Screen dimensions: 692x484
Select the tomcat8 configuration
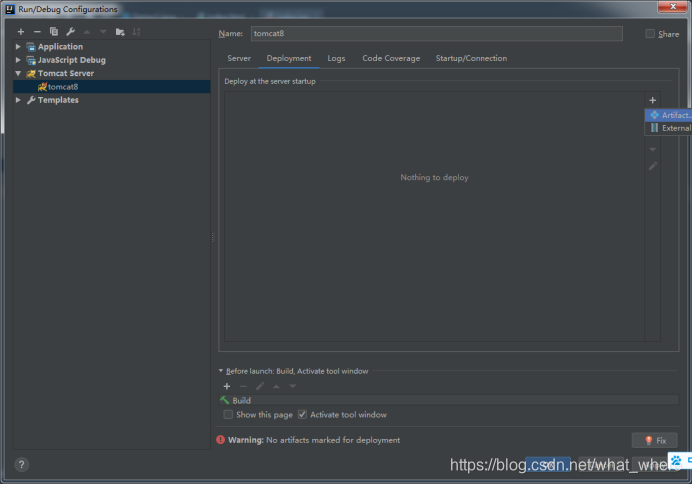[112, 87]
